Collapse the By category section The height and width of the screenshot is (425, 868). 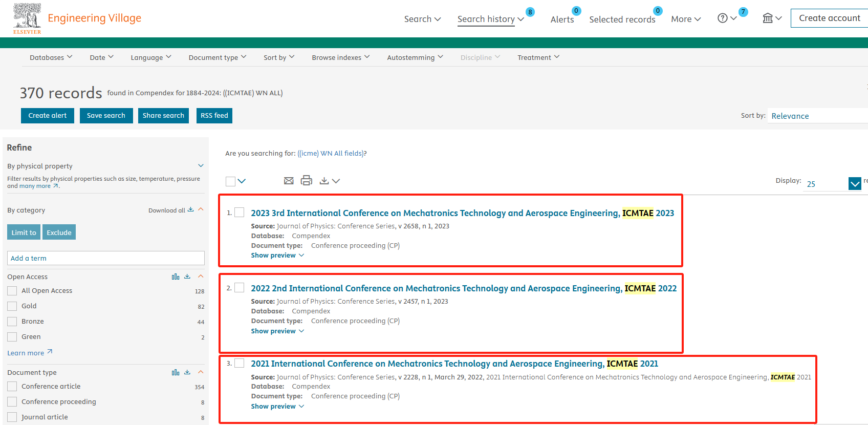[x=201, y=209]
